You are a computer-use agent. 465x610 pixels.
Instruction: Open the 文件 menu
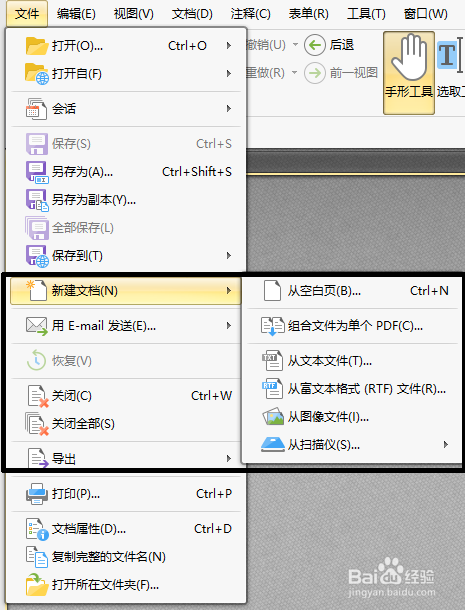click(x=27, y=14)
